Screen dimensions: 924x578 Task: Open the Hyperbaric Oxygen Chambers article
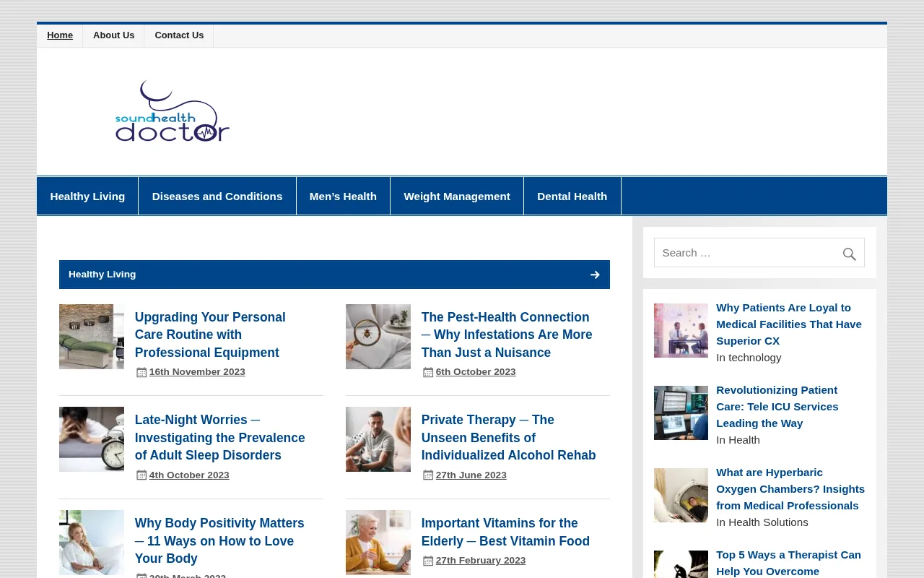pyautogui.click(x=790, y=488)
